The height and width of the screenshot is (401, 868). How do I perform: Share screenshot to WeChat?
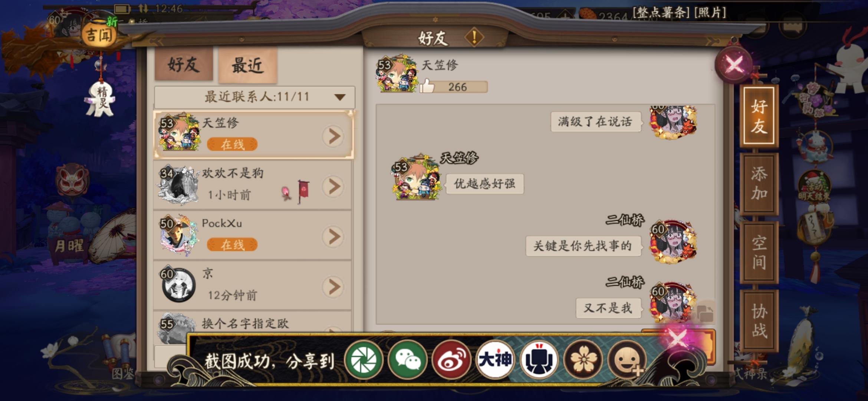[x=407, y=359]
